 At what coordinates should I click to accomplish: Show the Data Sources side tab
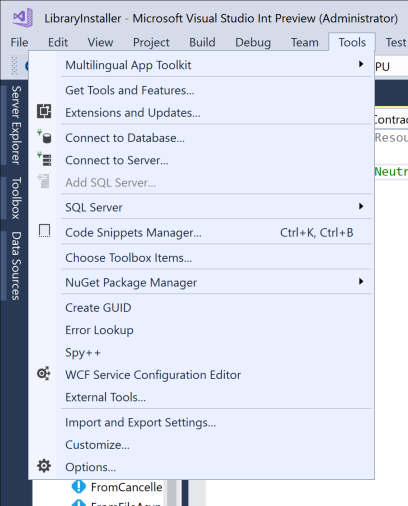[x=16, y=266]
